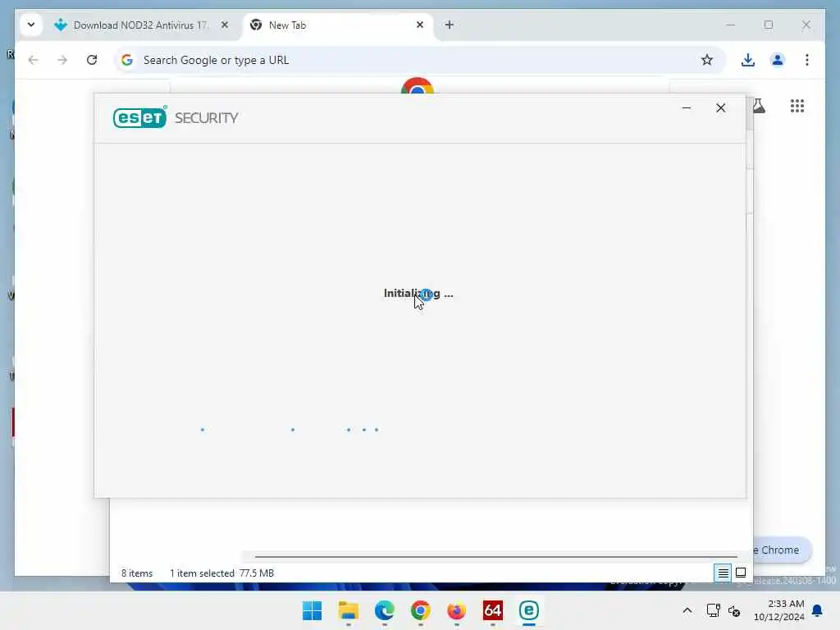Viewport: 840px width, 630px height.
Task: Close the New Tab tab
Action: [420, 25]
